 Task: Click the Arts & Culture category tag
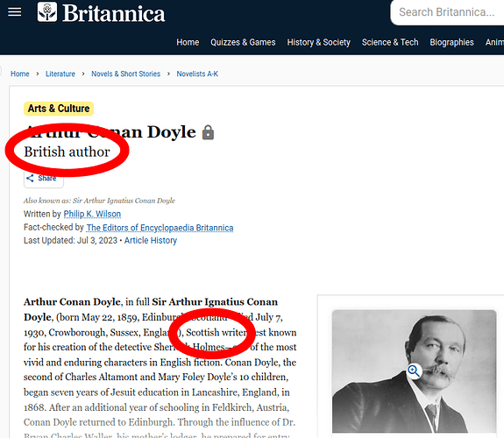59,109
